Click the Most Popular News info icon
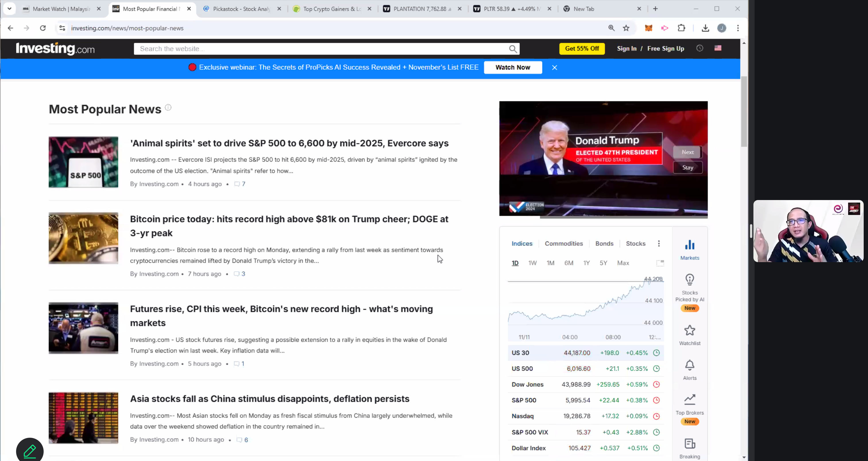 tap(168, 107)
